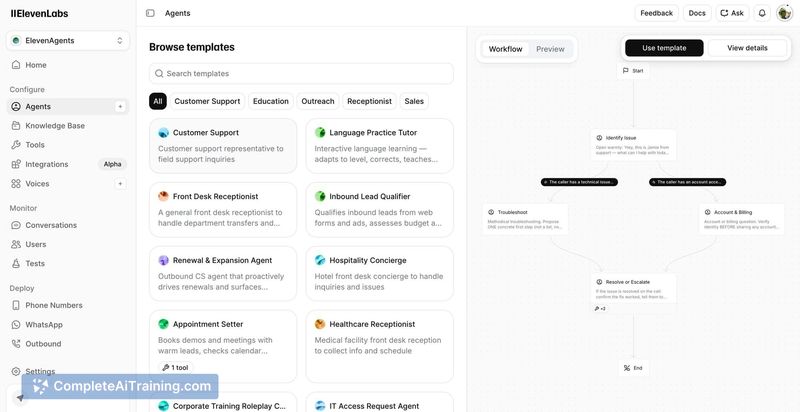Add a voice with plus icon
This screenshot has width=800, height=412.
(120, 184)
